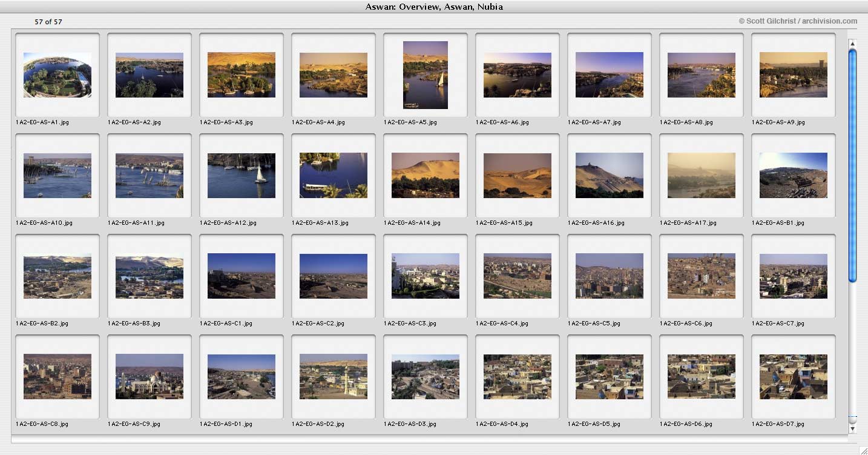Select the 1A2-EG-AS-A16.jpg slide
The height and width of the screenshot is (455, 868).
click(x=610, y=176)
